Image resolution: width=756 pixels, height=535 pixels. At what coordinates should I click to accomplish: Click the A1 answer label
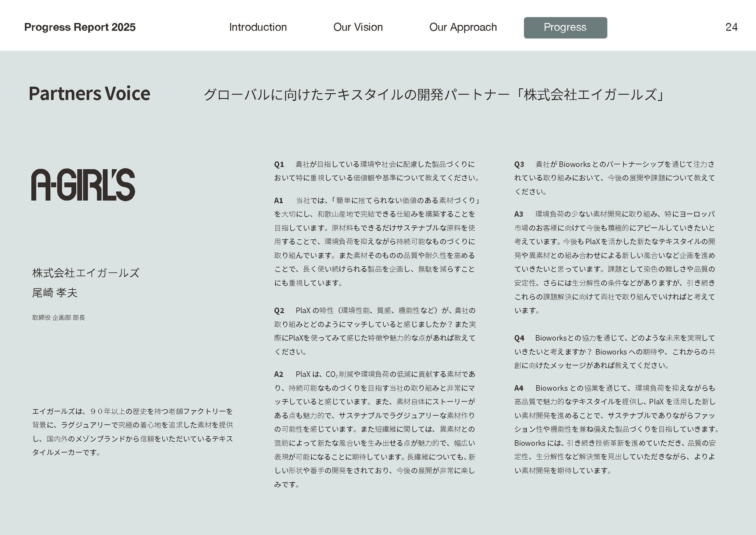point(279,201)
